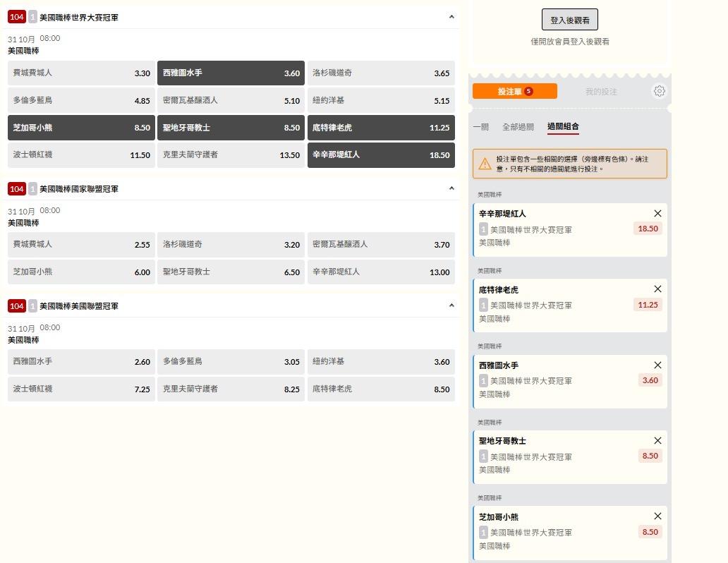728x563 pixels.
Task: Click 8.50 odds on 聖地牙哥教士 slip card
Action: pos(650,456)
